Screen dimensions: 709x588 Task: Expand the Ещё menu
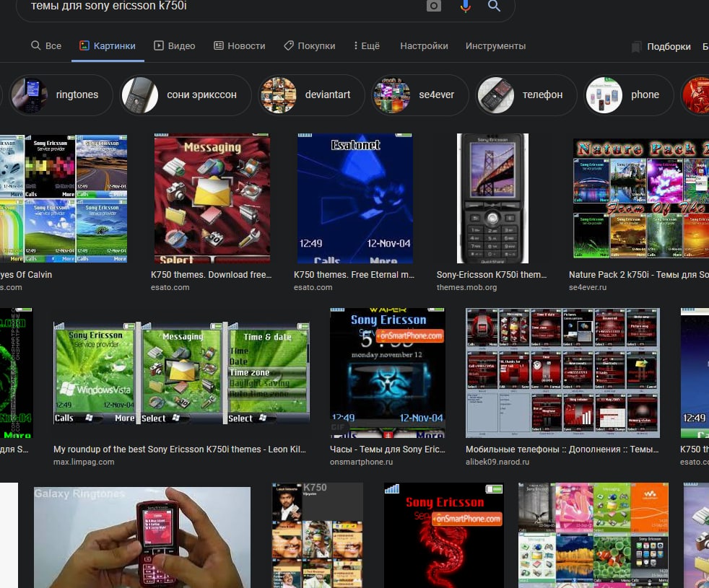(367, 45)
